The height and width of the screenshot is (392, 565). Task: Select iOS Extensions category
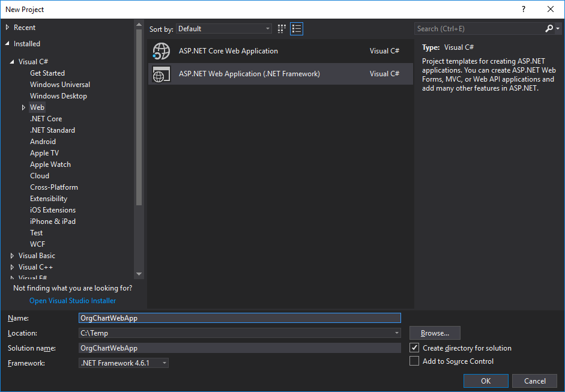53,210
